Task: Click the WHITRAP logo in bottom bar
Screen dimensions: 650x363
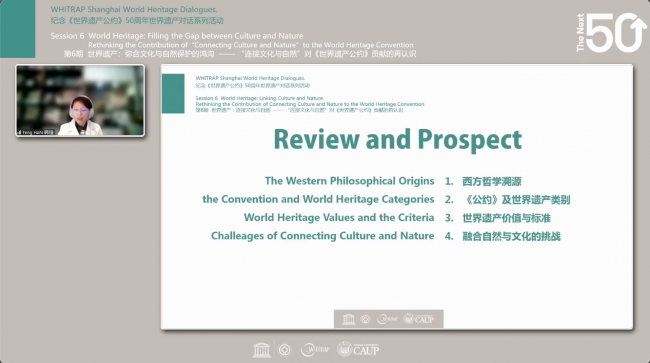Action: [x=315, y=350]
